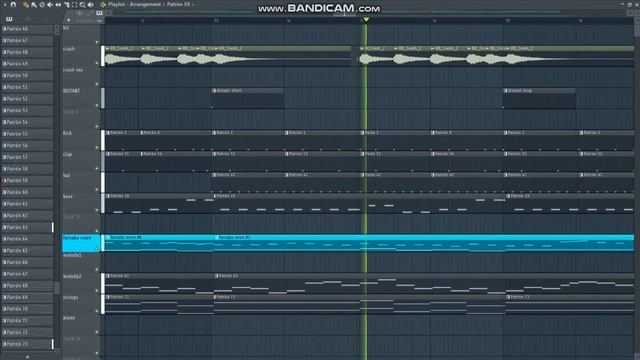Select the second forsake automation clip
Image resolution: width=640 pixels, height=360 pixels.
pyautogui.click(x=424, y=243)
